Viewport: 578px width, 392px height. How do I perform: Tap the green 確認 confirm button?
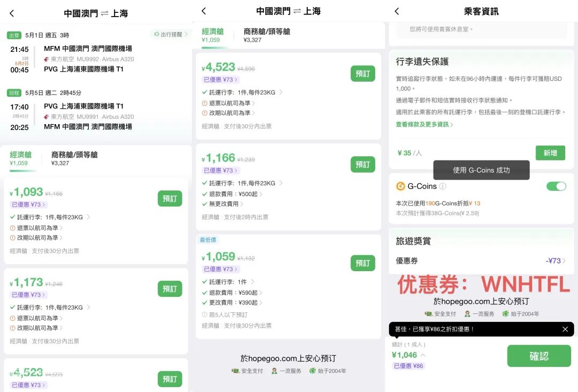[539, 356]
